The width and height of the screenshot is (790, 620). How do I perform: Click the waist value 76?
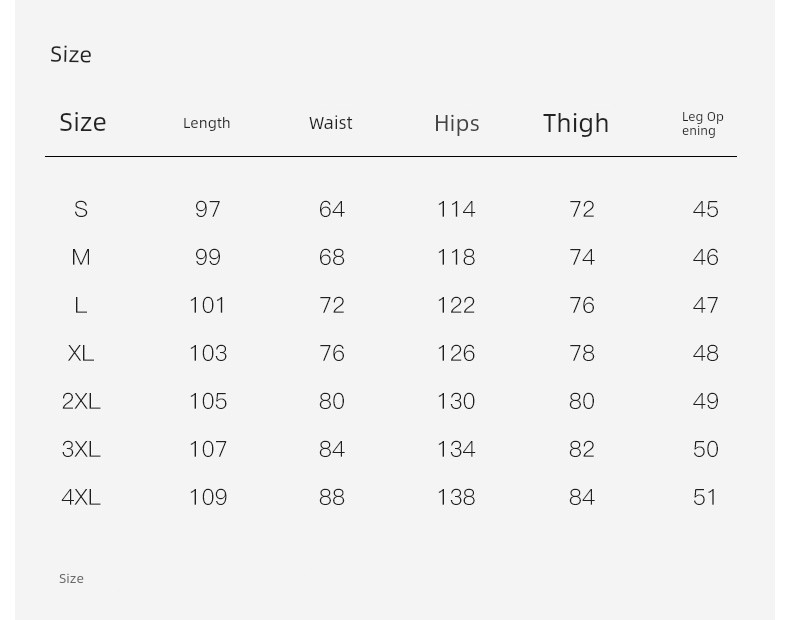332,353
